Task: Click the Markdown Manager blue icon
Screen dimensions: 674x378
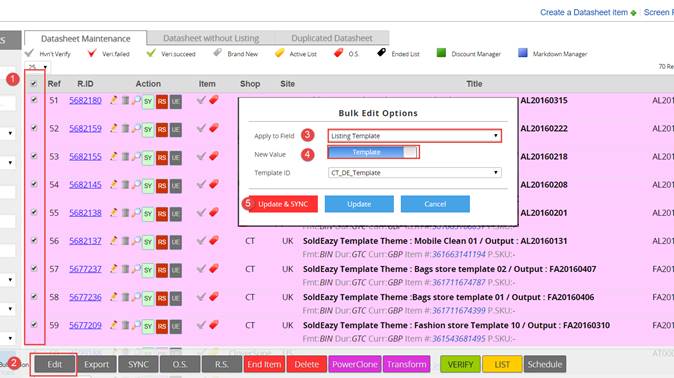Action: coord(523,53)
